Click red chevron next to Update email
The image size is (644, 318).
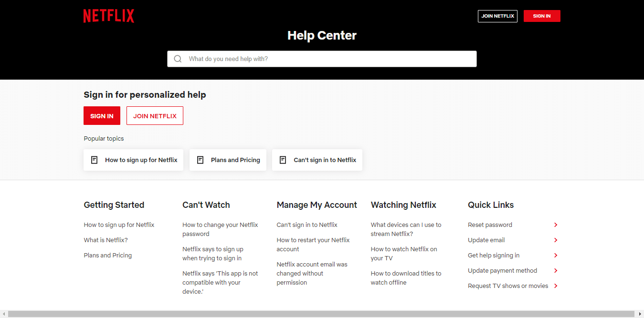coord(556,240)
